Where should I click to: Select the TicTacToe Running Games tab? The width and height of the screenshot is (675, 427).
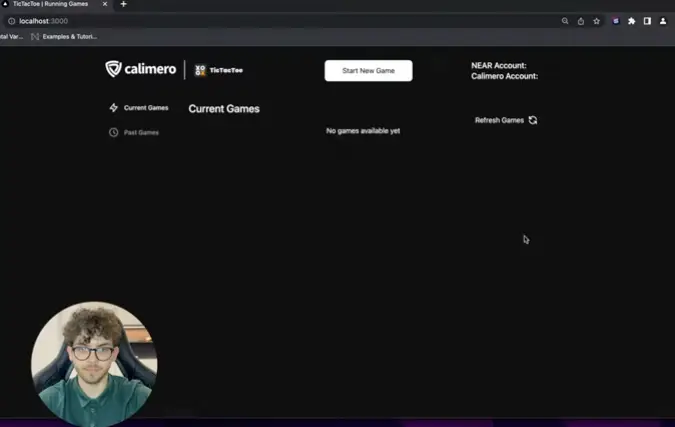coord(54,4)
